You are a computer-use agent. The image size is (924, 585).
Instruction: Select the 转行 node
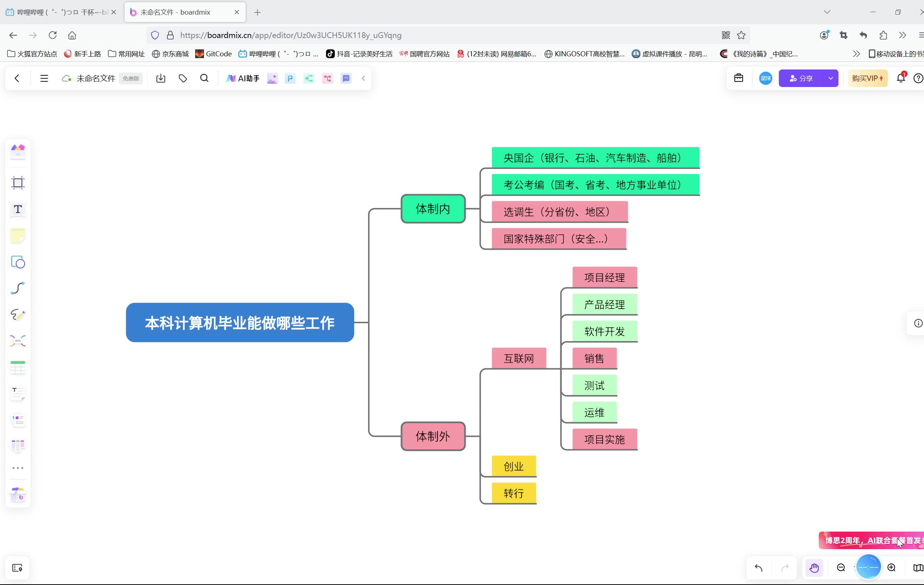(x=514, y=493)
